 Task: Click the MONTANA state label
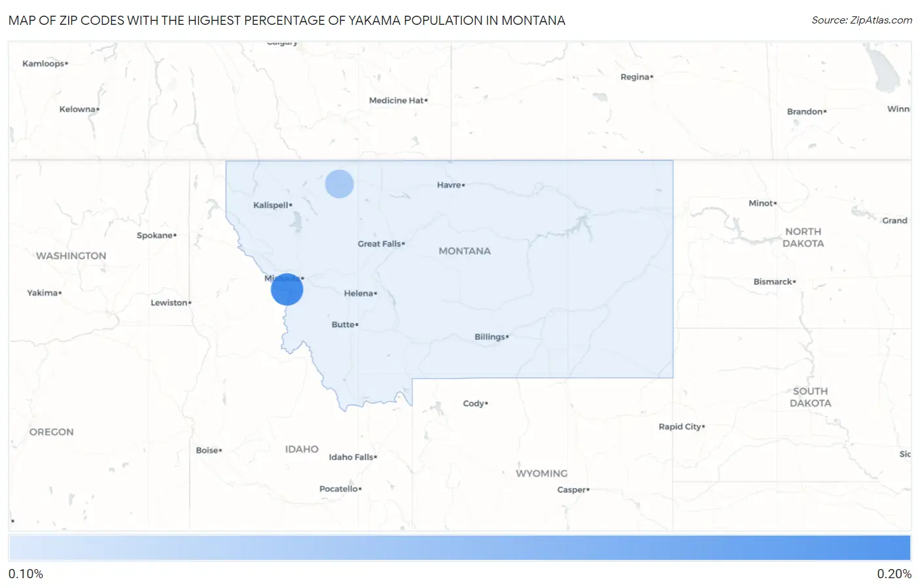(465, 251)
